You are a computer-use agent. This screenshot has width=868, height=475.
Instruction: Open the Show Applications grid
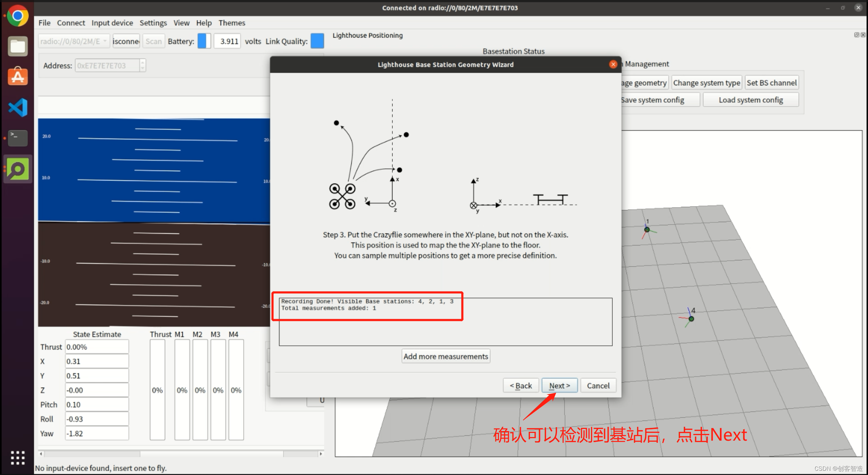pyautogui.click(x=17, y=458)
